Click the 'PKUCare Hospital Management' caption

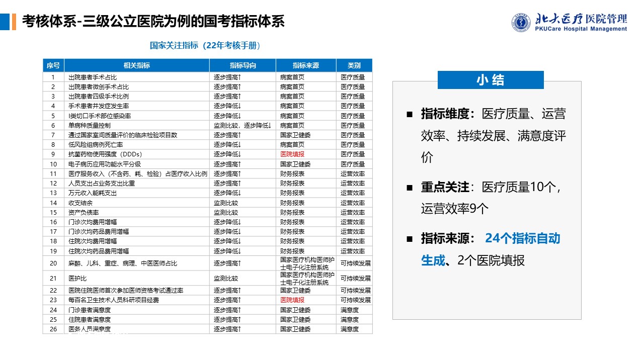click(581, 29)
